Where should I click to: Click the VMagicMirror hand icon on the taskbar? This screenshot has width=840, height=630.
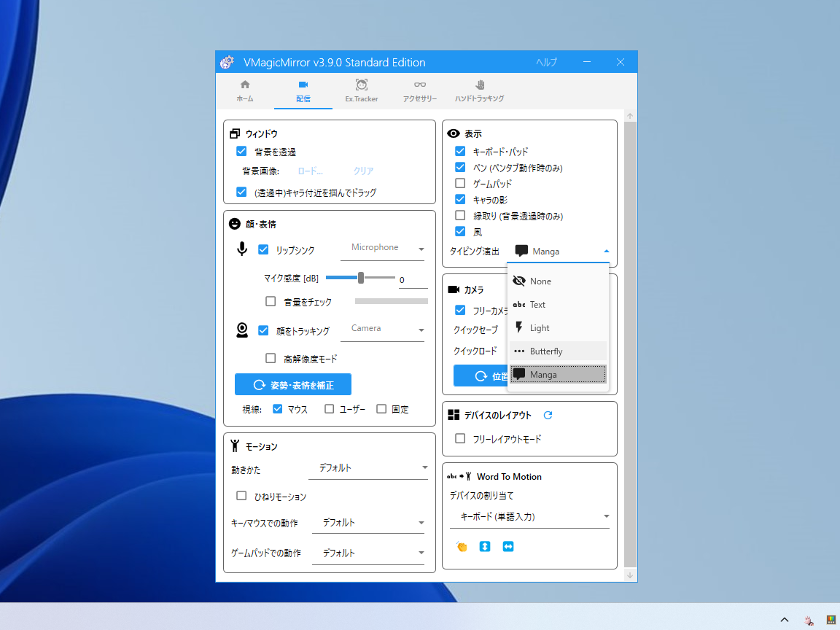click(809, 619)
